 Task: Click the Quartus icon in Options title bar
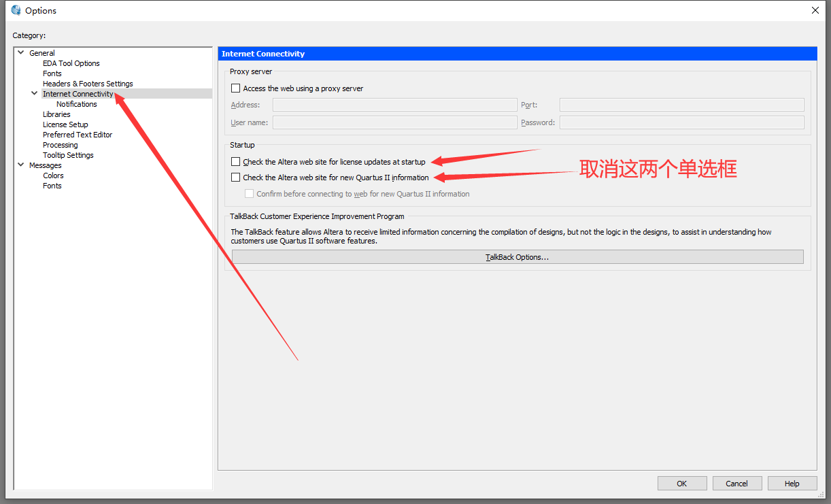coord(16,10)
